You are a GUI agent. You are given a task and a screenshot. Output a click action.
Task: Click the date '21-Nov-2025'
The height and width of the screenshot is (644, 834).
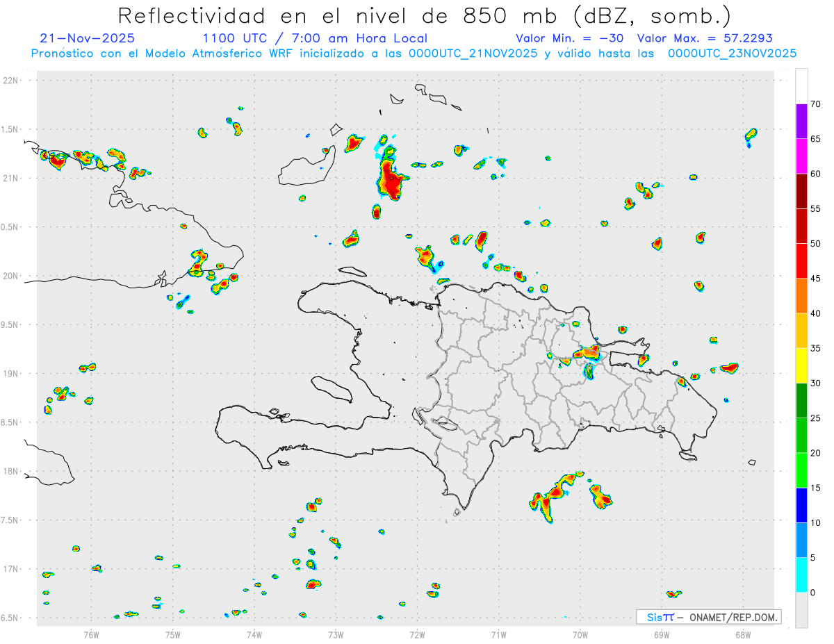88,38
